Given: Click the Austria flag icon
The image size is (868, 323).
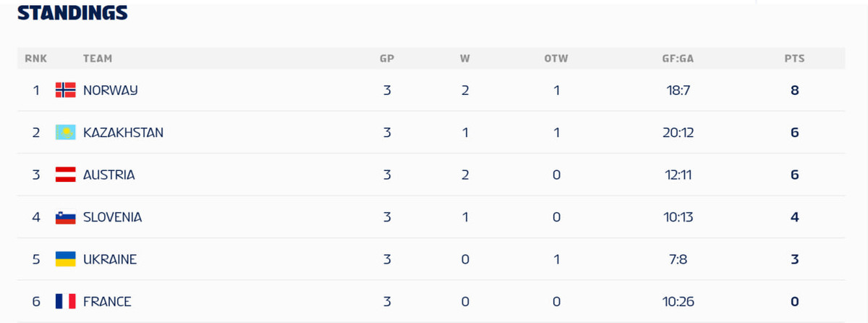Looking at the screenshot, I should [65, 175].
